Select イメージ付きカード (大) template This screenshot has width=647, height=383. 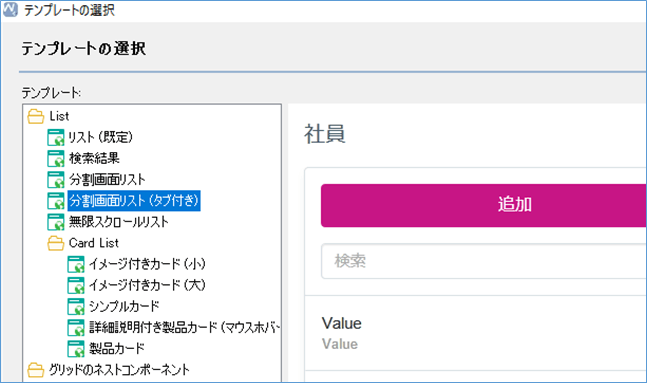tap(147, 285)
